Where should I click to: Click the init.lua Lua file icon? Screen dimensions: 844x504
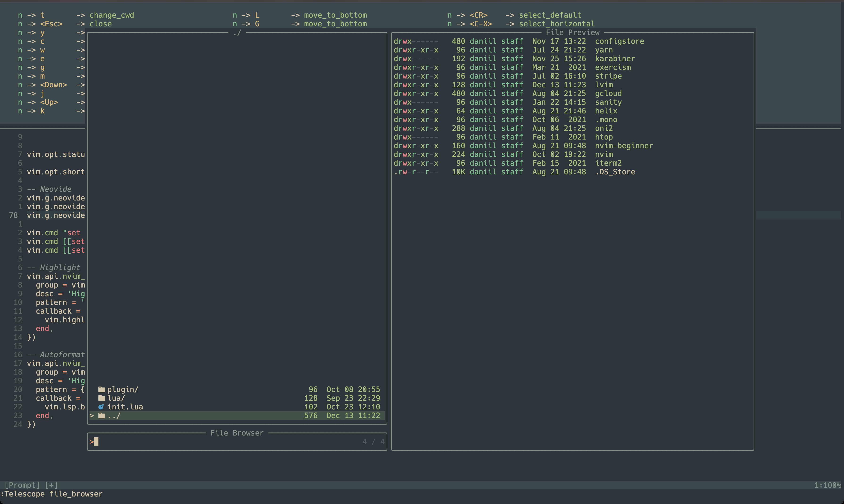point(101,407)
